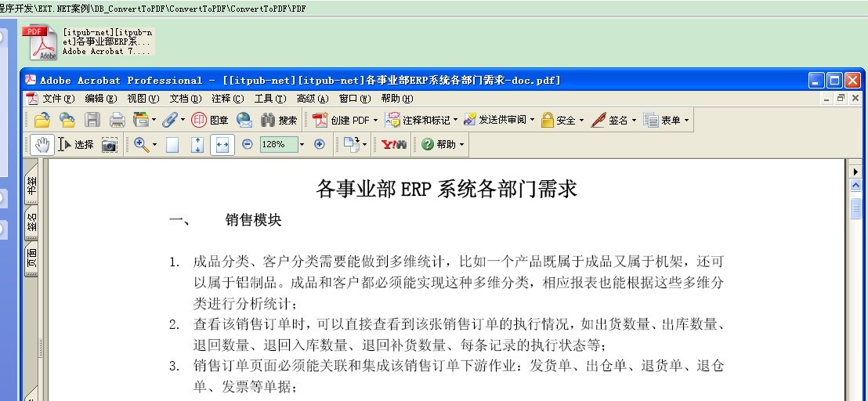Click the zoom in plus button
The image size is (868, 401).
[320, 144]
